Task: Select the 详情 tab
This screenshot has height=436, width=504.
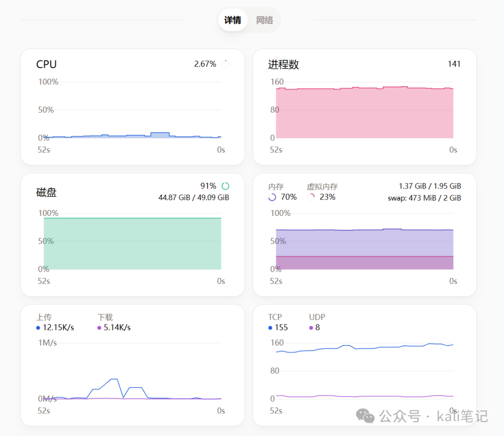Action: [x=232, y=20]
